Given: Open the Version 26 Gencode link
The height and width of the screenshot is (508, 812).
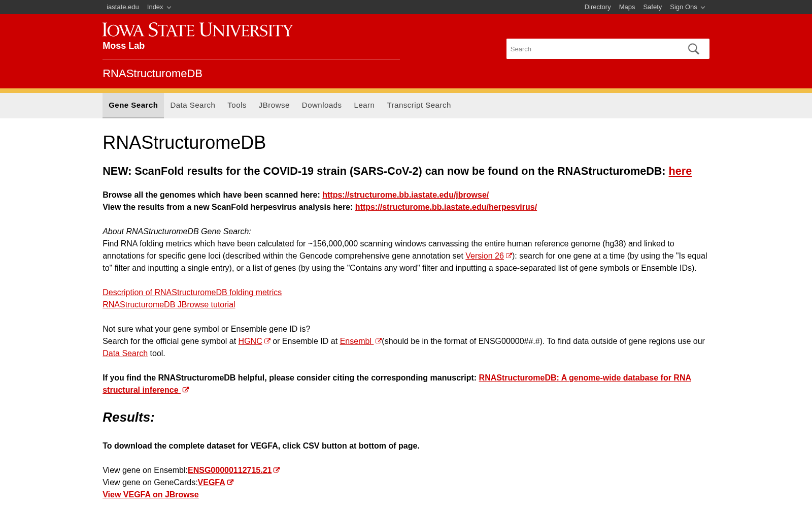Looking at the screenshot, I should point(485,256).
